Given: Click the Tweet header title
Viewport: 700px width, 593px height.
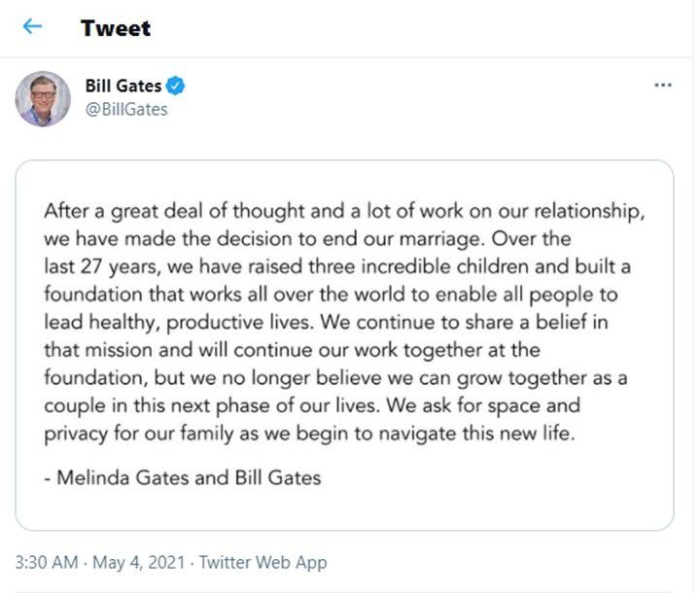Looking at the screenshot, I should tap(116, 27).
